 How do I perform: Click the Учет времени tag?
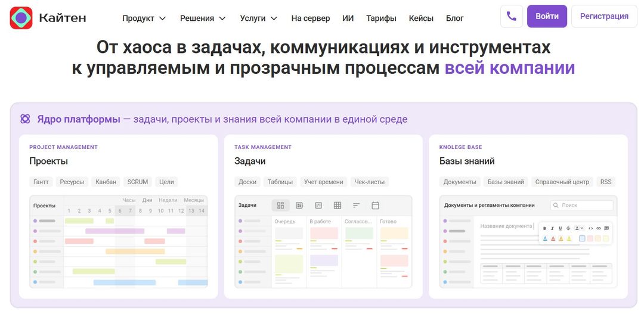point(324,182)
